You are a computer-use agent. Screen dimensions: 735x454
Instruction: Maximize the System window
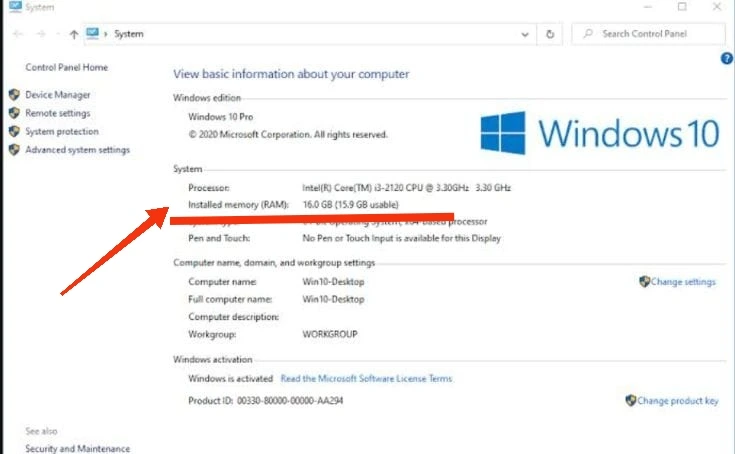pos(682,7)
